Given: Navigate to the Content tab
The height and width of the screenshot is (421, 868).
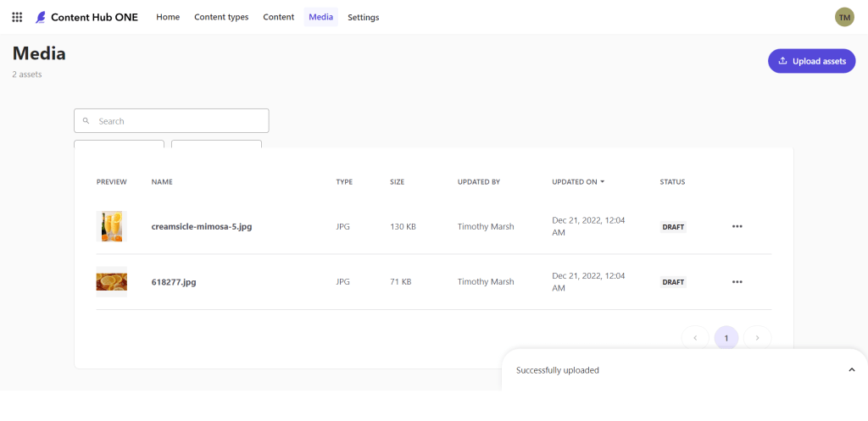Looking at the screenshot, I should pyautogui.click(x=278, y=17).
